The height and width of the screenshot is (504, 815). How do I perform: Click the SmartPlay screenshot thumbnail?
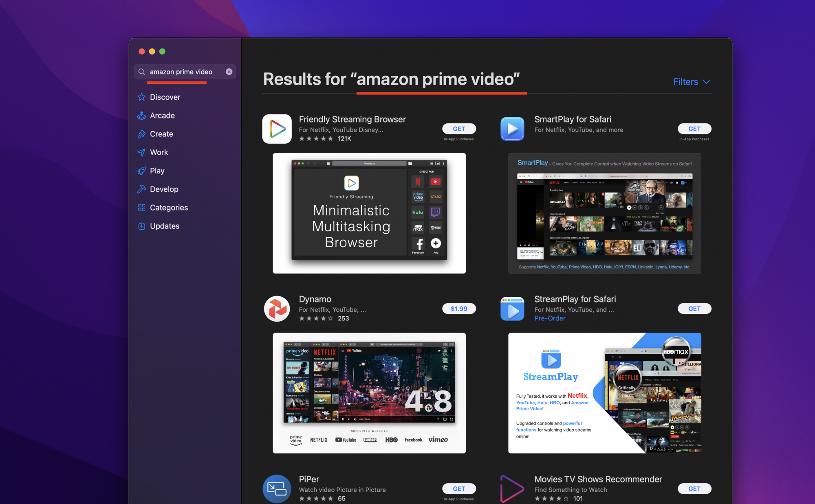605,213
